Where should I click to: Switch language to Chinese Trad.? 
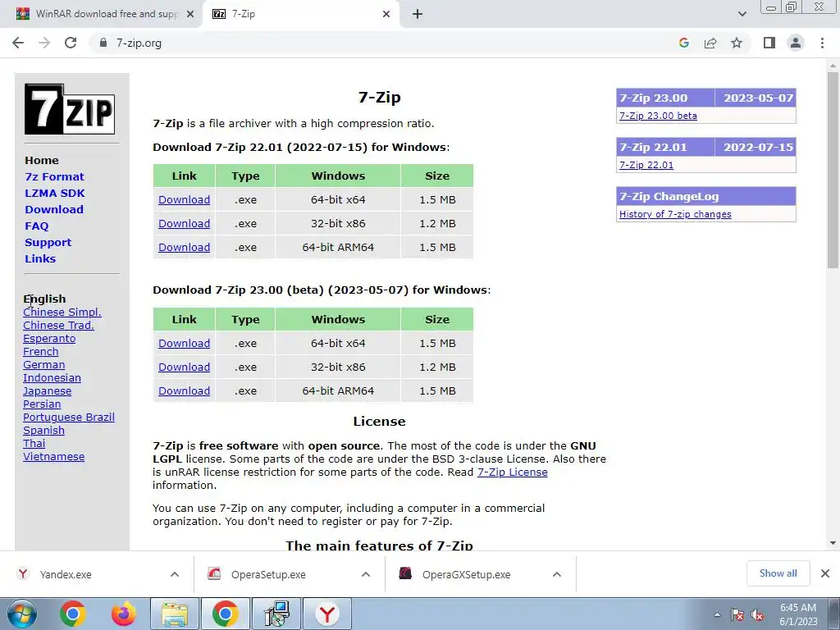[58, 325]
